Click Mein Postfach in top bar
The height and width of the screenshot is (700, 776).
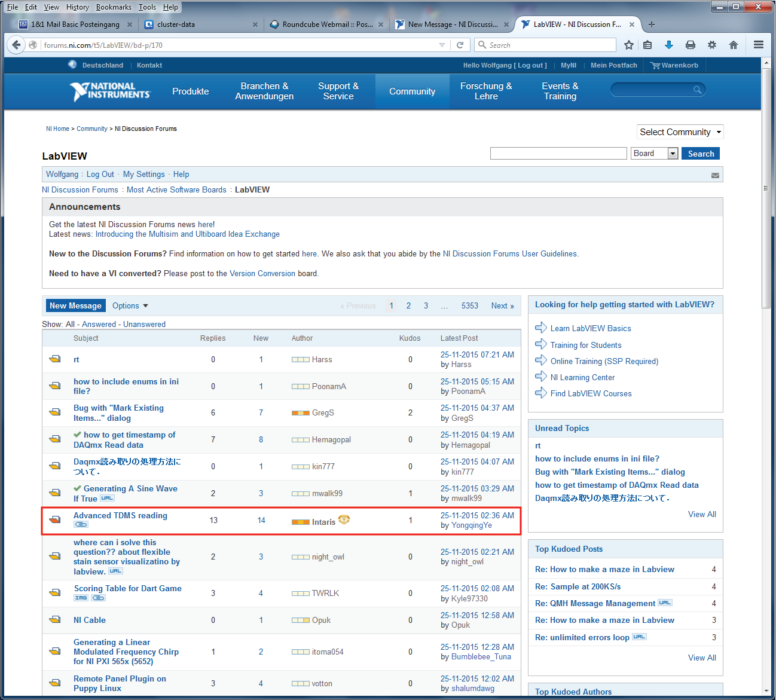613,65
